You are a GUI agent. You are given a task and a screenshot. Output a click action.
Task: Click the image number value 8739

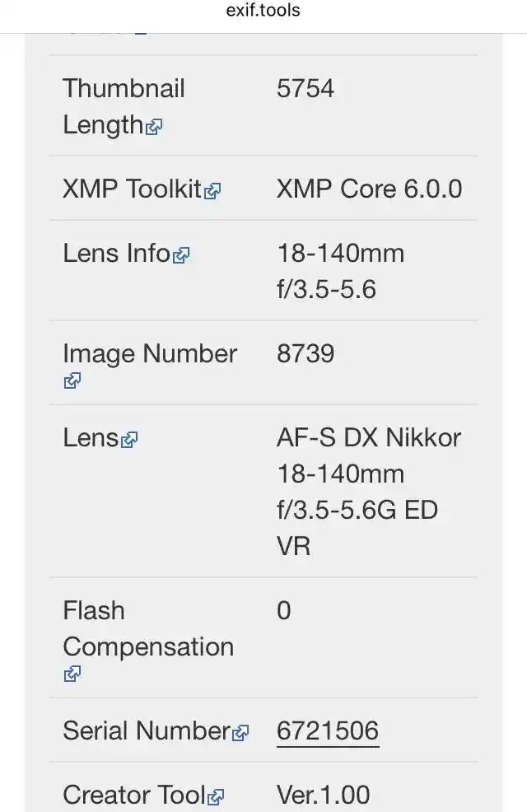point(305,353)
